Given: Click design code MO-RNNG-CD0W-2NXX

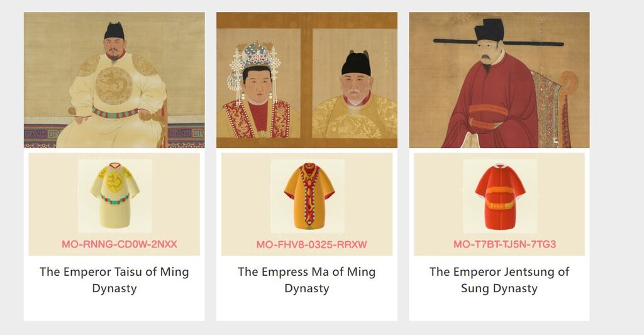Looking at the screenshot, I should [119, 244].
